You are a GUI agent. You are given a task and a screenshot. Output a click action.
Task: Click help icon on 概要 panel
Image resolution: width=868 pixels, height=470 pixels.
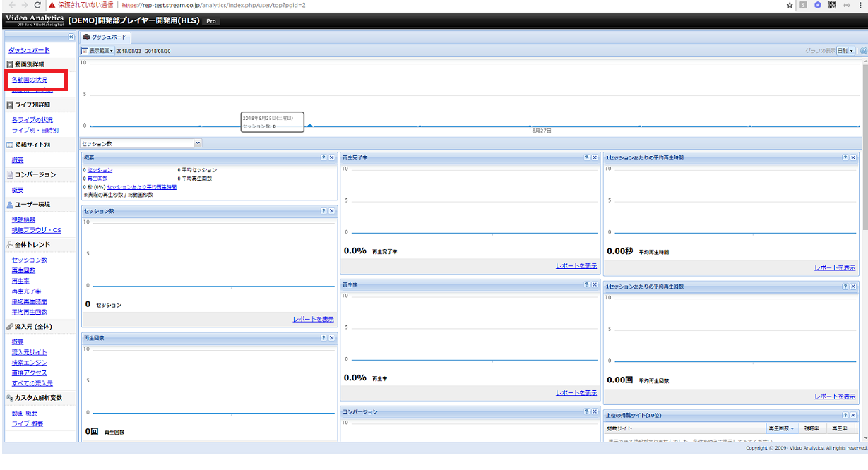pos(323,158)
